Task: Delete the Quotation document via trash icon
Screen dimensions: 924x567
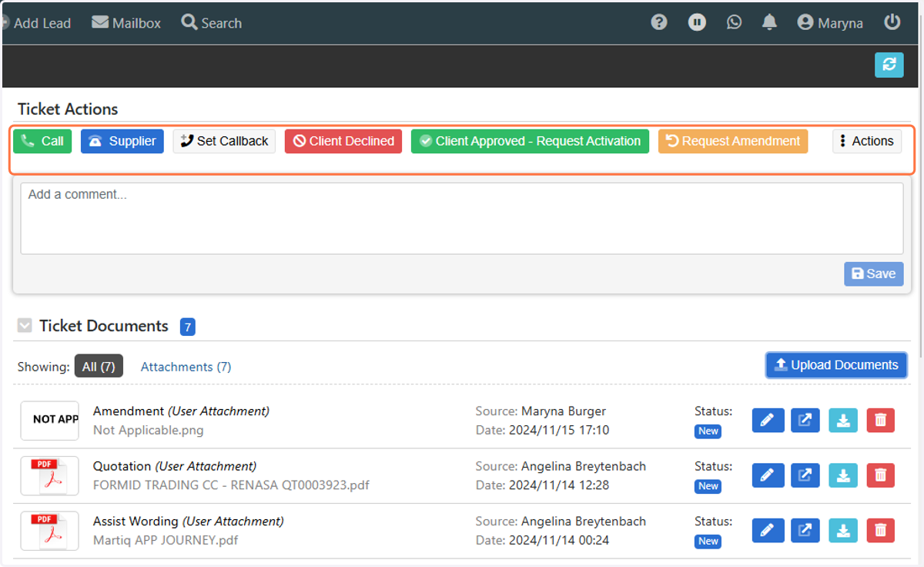Action: (x=881, y=475)
